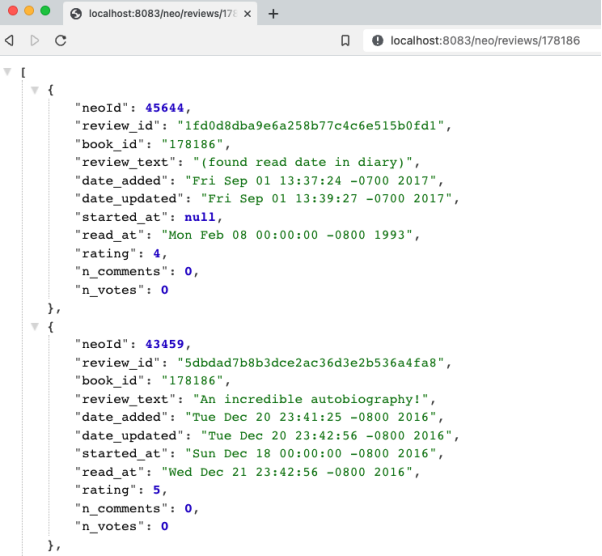Click the date_updated value Tue Dec 20 23:42:56
This screenshot has width=602, height=556.
pos(326,435)
